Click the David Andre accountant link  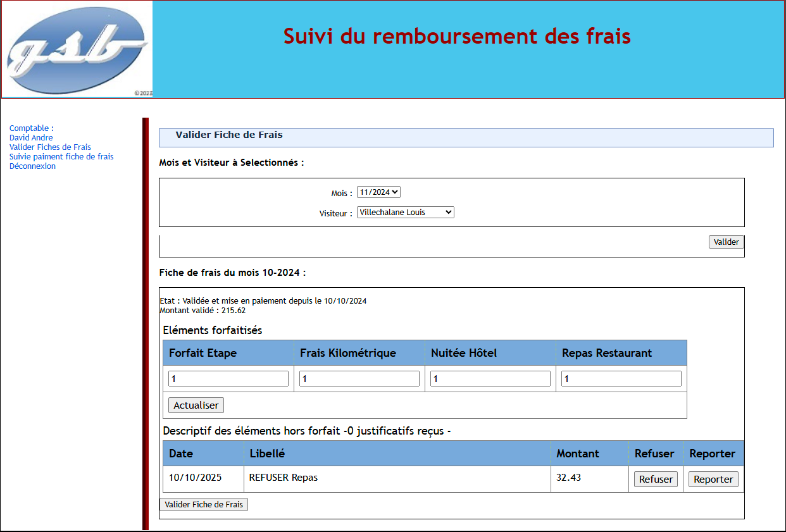click(x=31, y=137)
